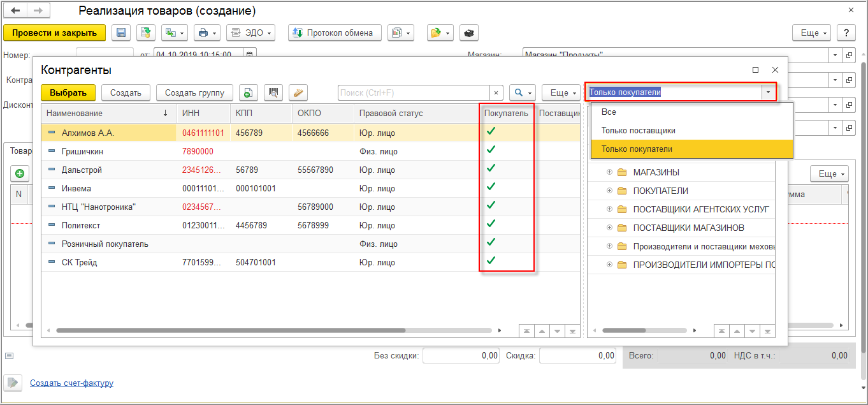The image size is (868, 405).
Task: Expand the МАГАЗИНЫ folder in tree
Action: [x=609, y=172]
